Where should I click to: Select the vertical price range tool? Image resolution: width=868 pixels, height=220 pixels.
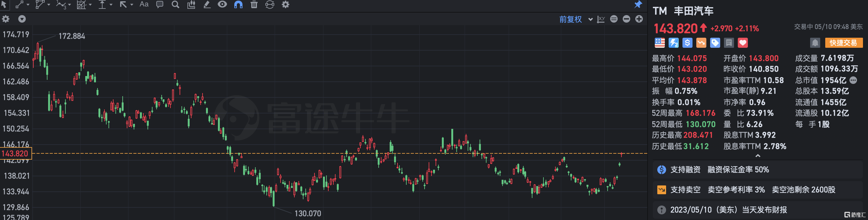(102, 5)
